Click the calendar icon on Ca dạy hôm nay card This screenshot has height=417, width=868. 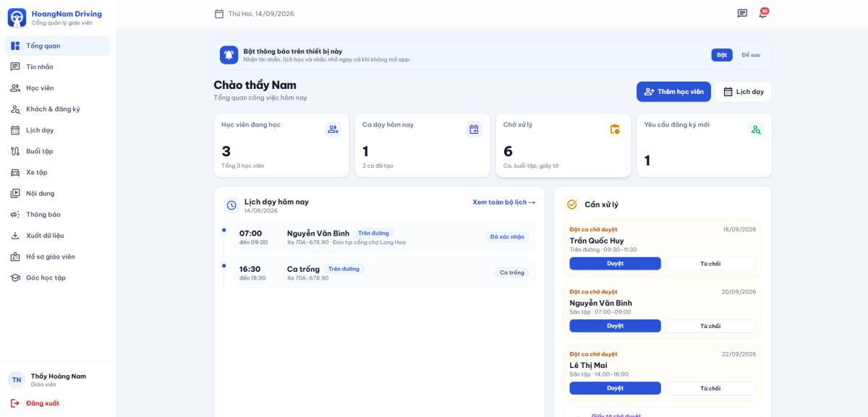tap(474, 129)
